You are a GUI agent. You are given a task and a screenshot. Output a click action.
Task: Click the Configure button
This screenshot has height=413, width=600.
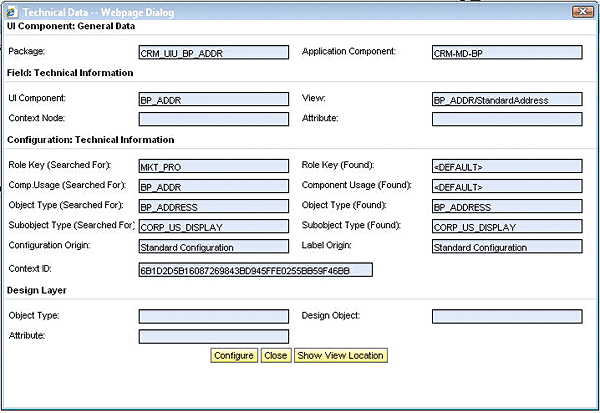(x=234, y=356)
